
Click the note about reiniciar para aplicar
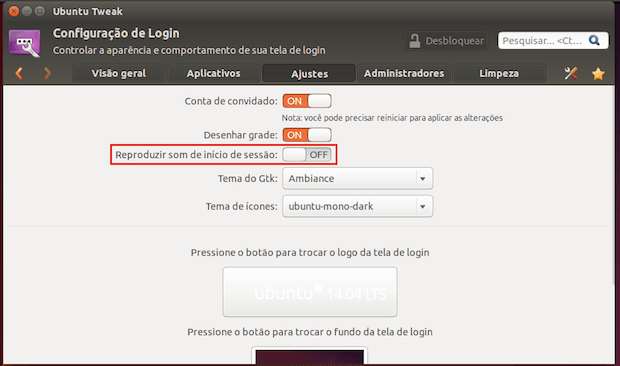click(x=392, y=118)
